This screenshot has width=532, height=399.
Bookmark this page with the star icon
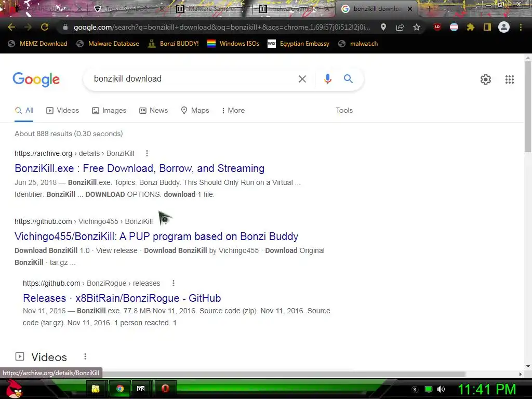point(417,27)
